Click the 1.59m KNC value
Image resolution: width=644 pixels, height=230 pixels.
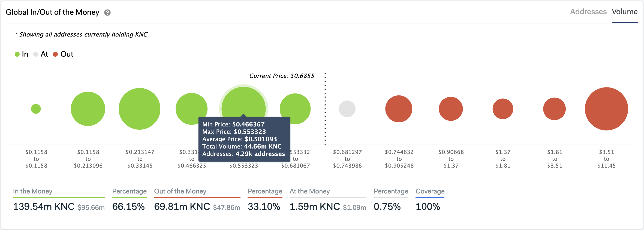pos(315,207)
